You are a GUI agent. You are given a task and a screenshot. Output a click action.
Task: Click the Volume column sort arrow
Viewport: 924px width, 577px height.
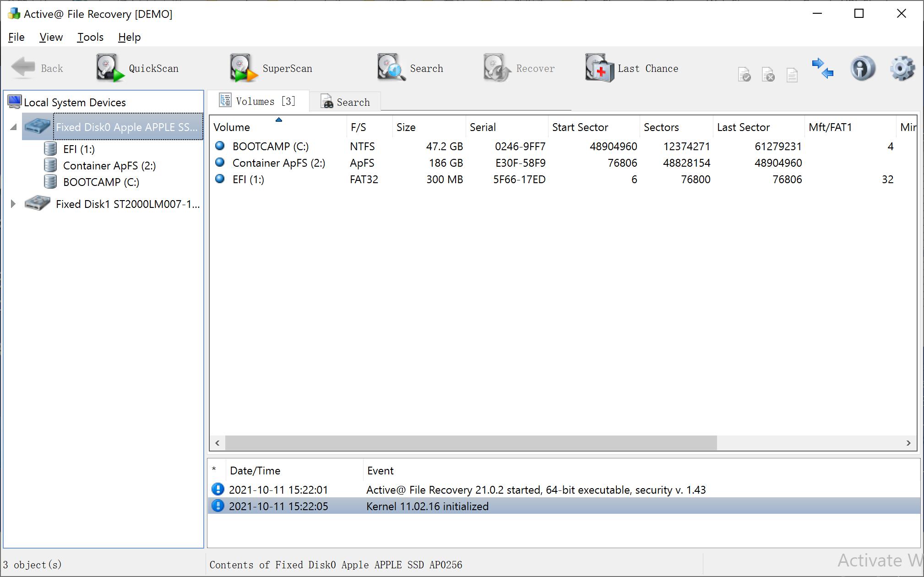[278, 119]
